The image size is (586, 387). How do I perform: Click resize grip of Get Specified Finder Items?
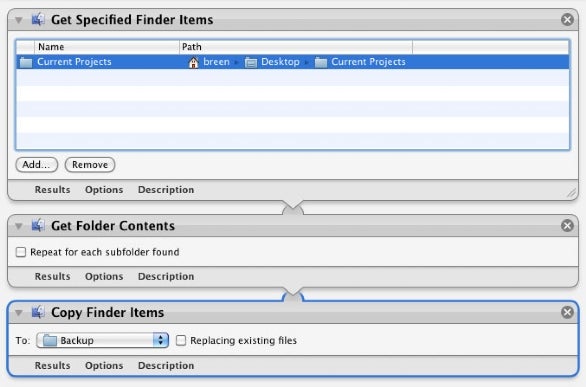coord(571,192)
